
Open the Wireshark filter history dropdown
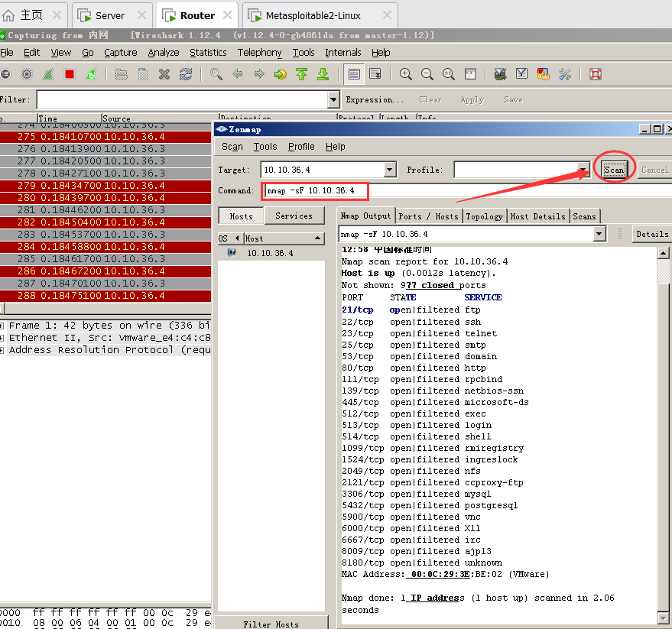click(333, 100)
